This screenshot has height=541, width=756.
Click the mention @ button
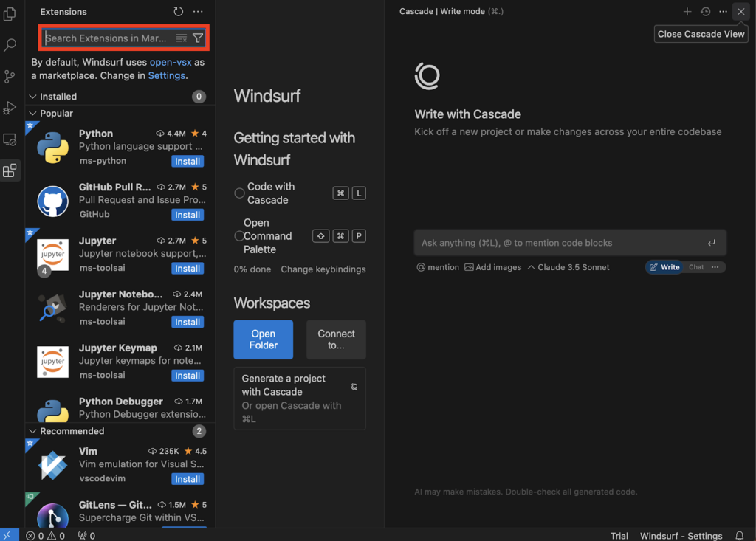pyautogui.click(x=438, y=267)
